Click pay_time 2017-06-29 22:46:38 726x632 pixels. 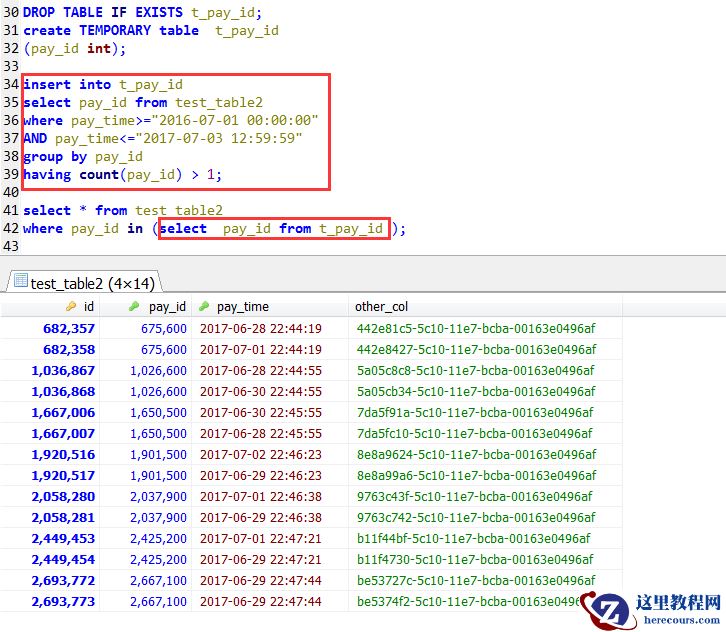click(x=261, y=518)
